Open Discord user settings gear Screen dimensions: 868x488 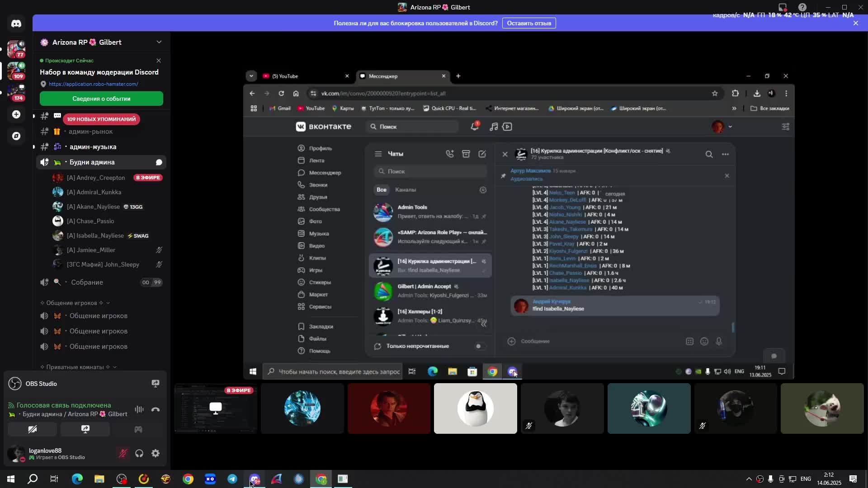156,453
